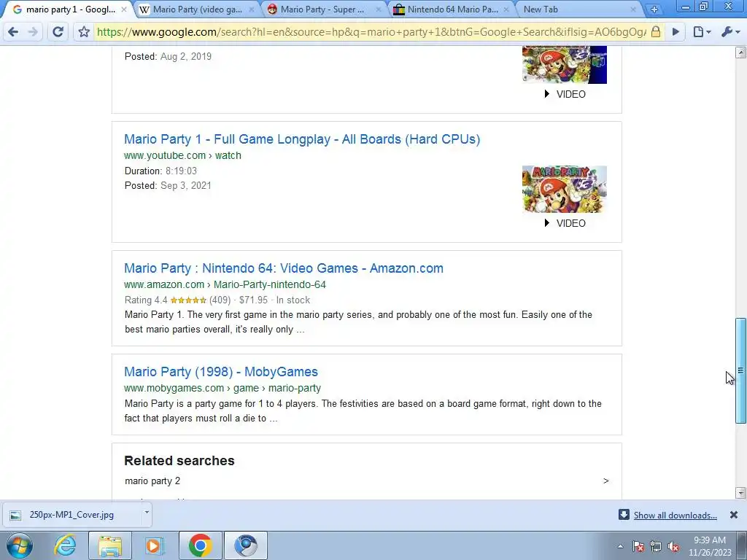The image size is (747, 560).
Task: Open Windows Explorer folder from the taskbar
Action: click(x=110, y=545)
